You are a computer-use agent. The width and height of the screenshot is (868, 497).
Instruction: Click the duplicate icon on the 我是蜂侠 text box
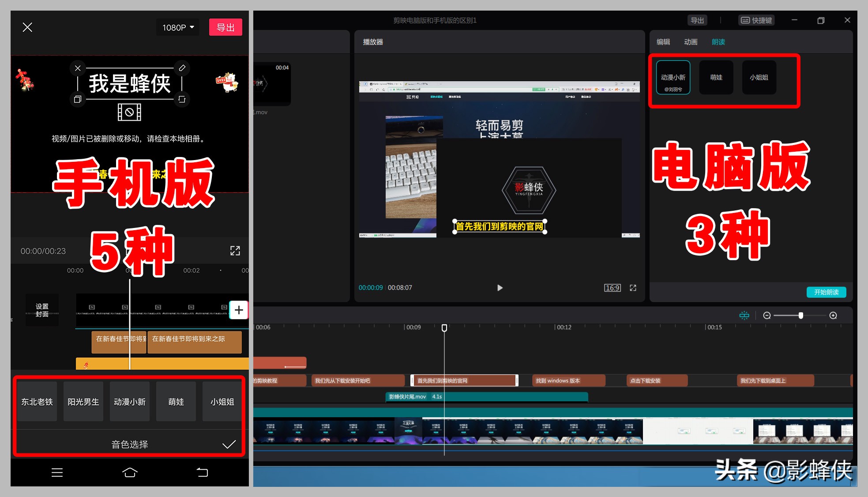click(x=78, y=99)
